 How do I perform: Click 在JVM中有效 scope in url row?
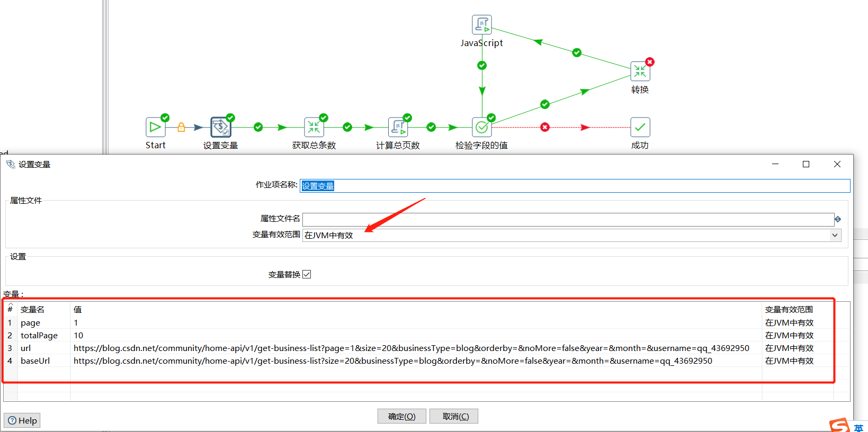click(789, 348)
